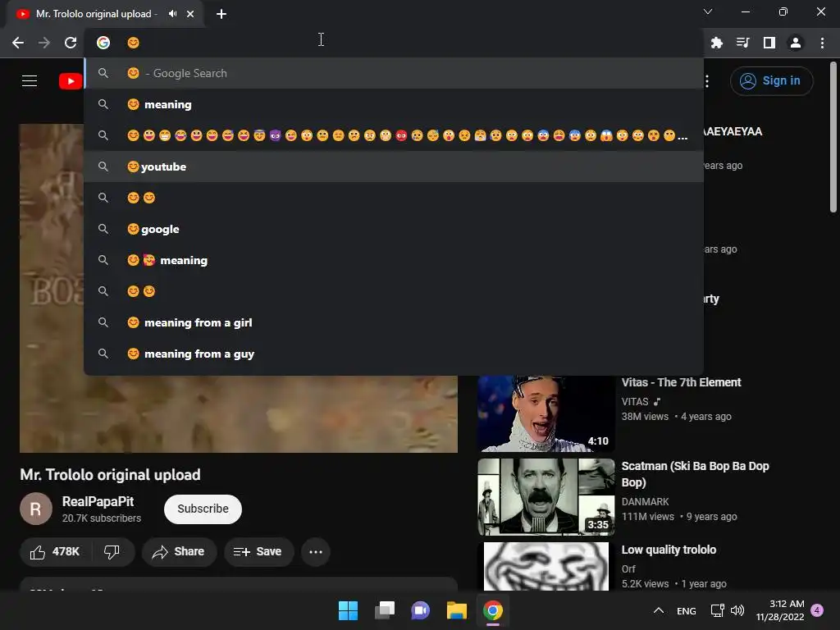This screenshot has height=630, width=840.
Task: Open the tab search chevron
Action: click(708, 11)
